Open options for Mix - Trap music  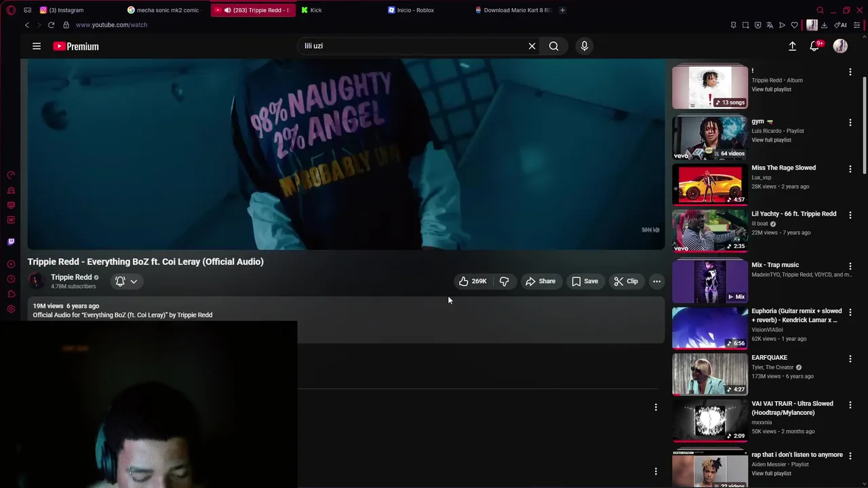850,266
